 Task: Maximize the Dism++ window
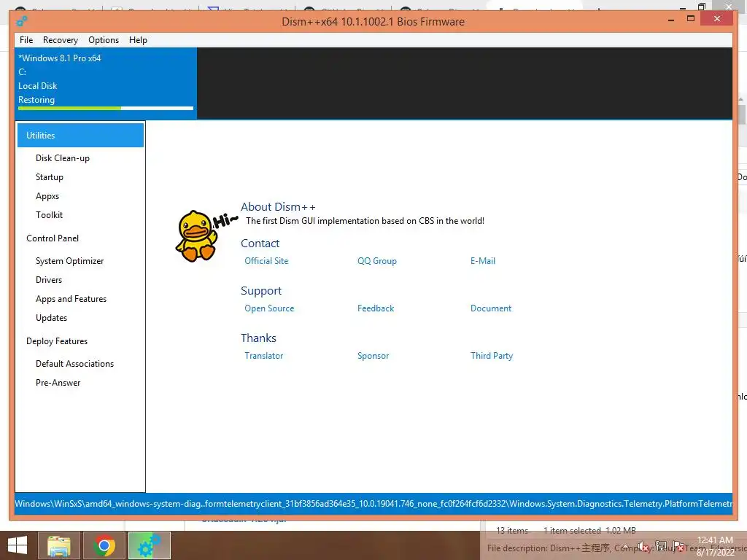coord(691,18)
